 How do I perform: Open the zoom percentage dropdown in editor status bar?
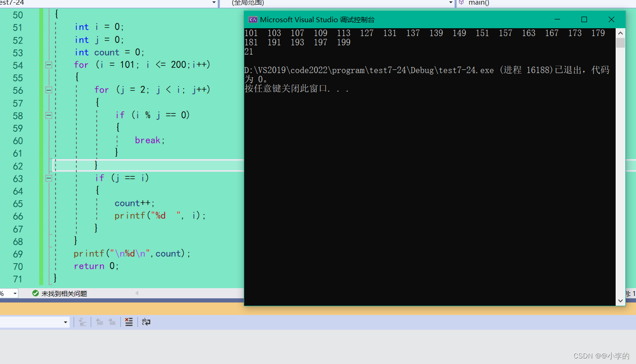tap(15, 293)
